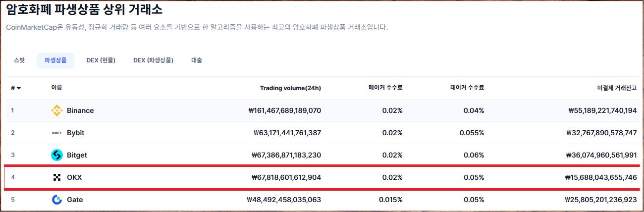Switch to the 스팟 tab
The width and height of the screenshot is (644, 212).
click(x=19, y=60)
